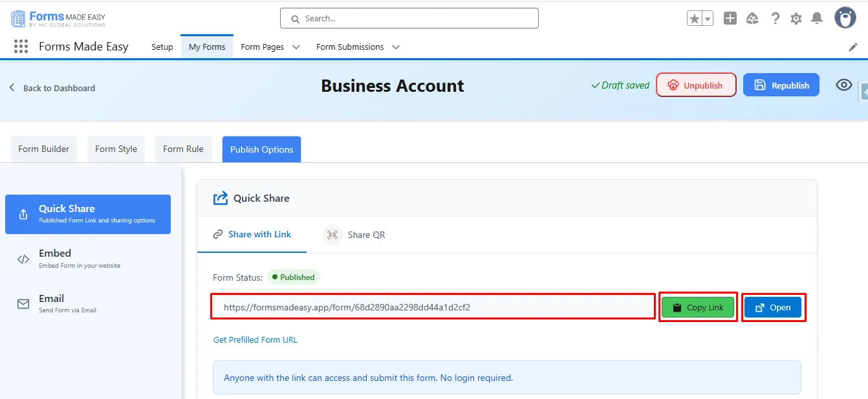
Task: Open the notifications bell
Action: 818,19
